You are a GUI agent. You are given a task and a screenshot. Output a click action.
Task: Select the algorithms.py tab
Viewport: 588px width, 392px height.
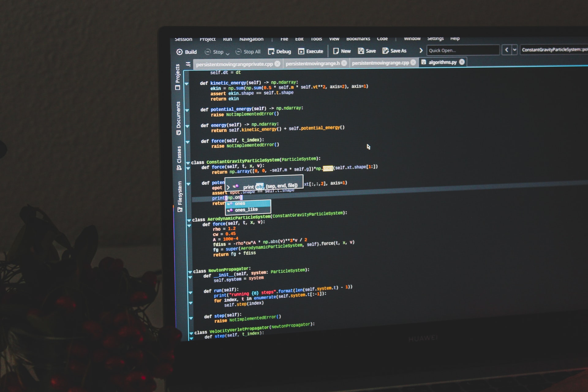click(x=442, y=62)
